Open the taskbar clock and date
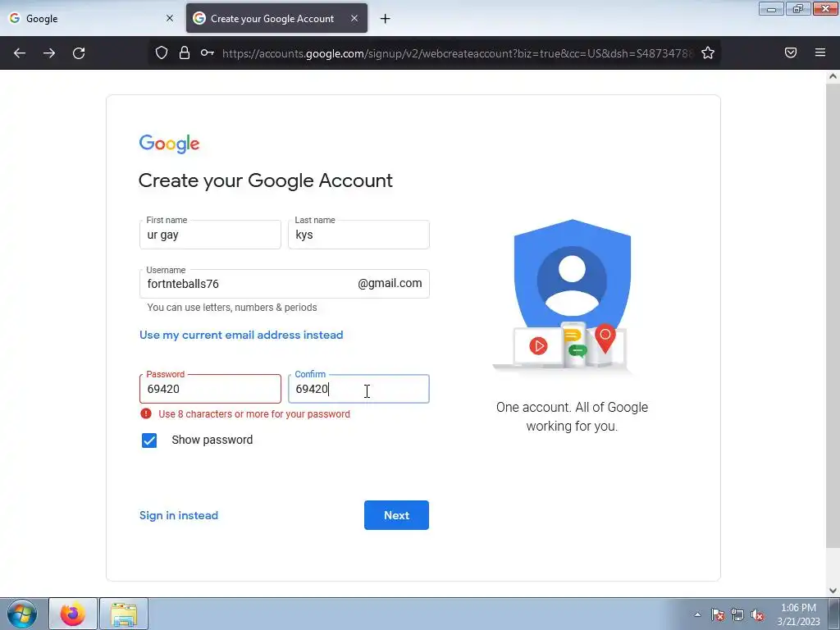Screen dimensions: 840x630 (x=798, y=614)
